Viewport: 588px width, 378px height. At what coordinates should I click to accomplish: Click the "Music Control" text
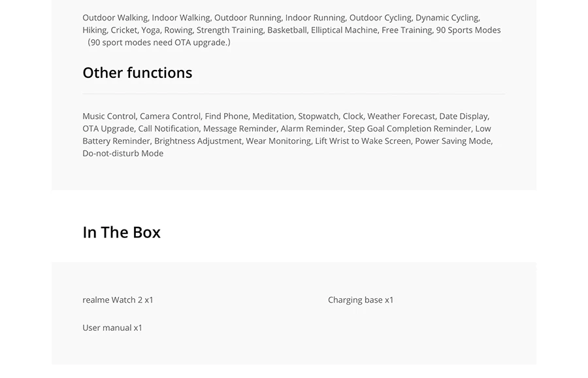[108, 116]
